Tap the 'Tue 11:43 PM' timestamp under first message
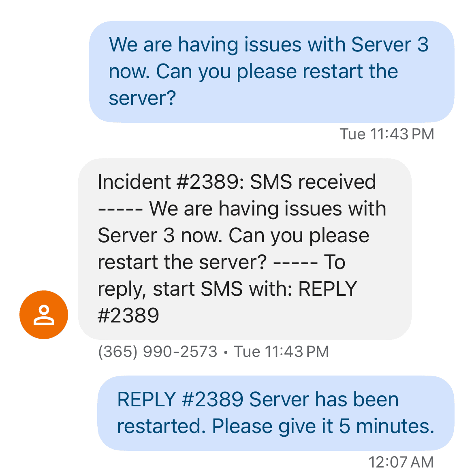The height and width of the screenshot is (476, 474). (x=386, y=134)
